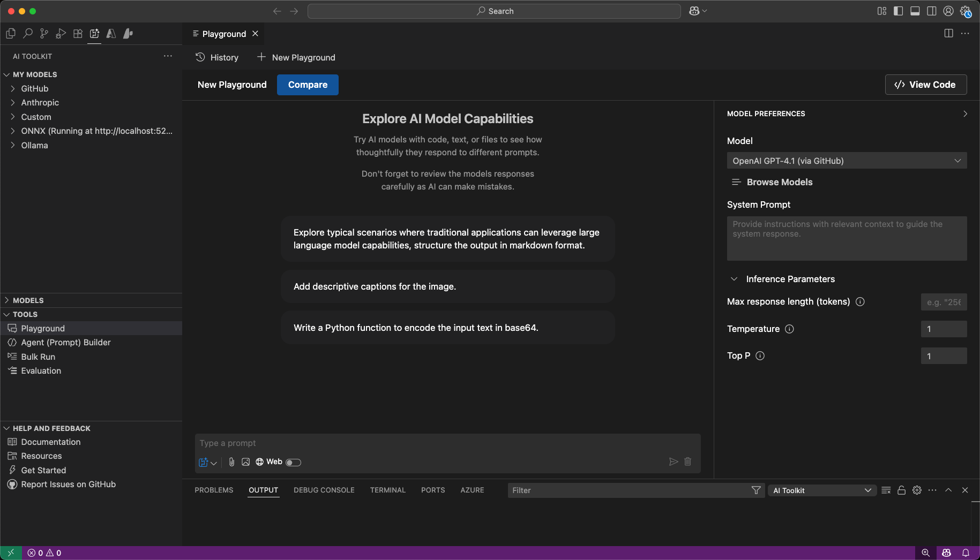Clear the Output panel content
Screen dimensions: 980x560
coord(886,490)
